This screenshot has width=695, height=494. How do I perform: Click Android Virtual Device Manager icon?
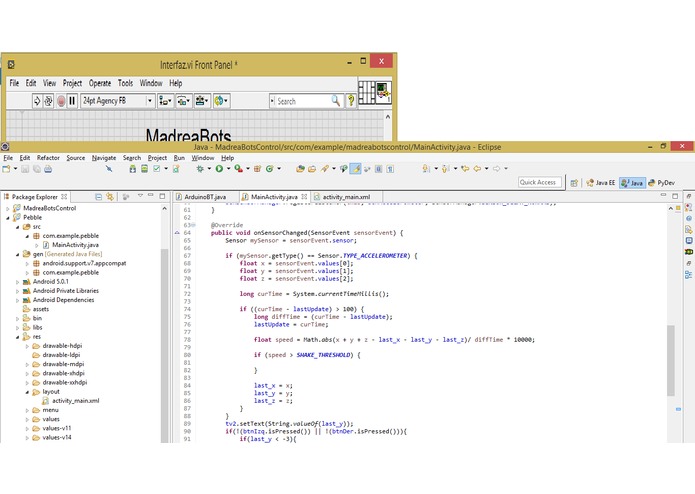[144, 169]
